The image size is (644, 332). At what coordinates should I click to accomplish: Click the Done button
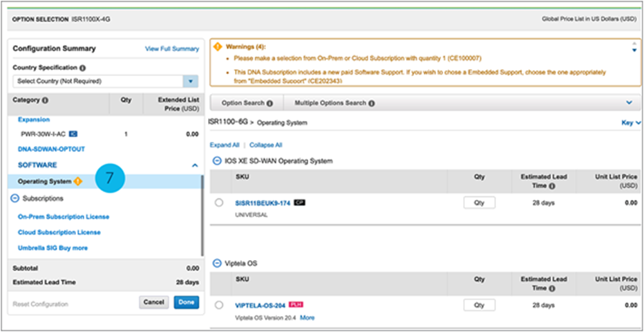coord(187,302)
